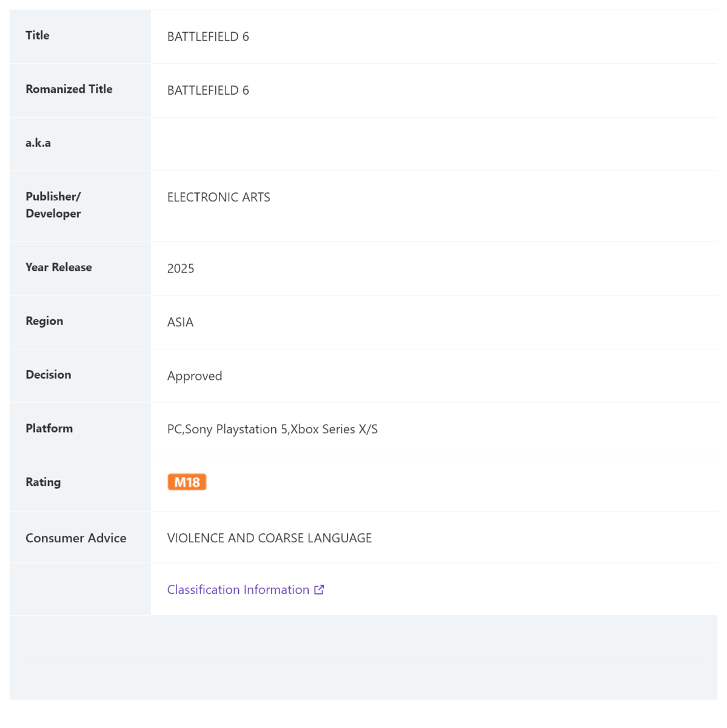Viewport: 727px width, 728px height.
Task: Click the orange M18 rating badge
Action: (187, 482)
